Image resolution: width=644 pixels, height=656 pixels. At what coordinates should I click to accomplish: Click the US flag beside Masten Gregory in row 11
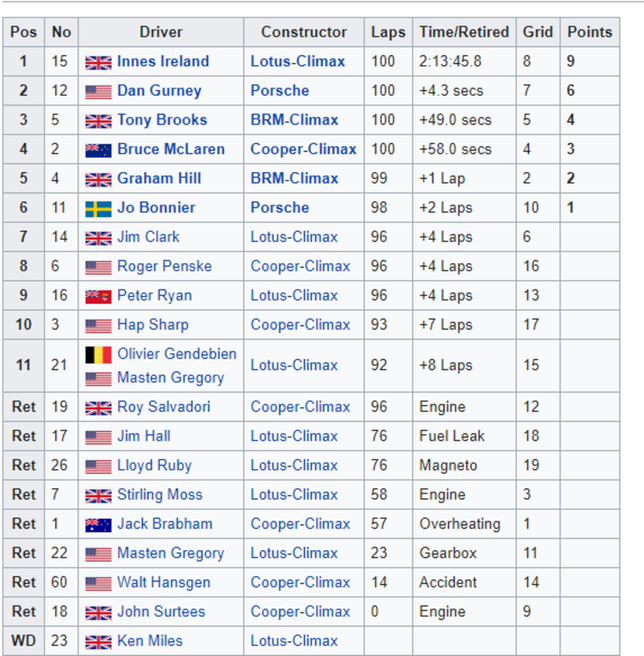pyautogui.click(x=98, y=379)
